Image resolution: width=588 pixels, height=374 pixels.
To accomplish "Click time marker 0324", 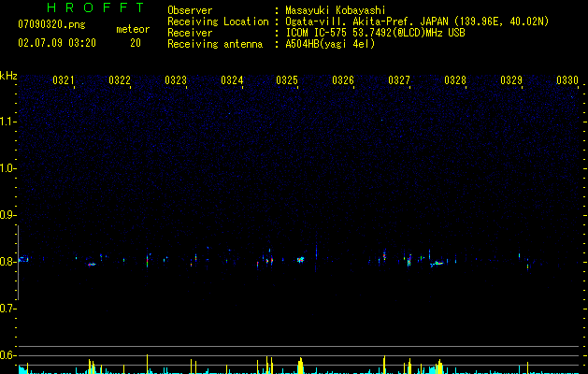I will click(x=232, y=80).
